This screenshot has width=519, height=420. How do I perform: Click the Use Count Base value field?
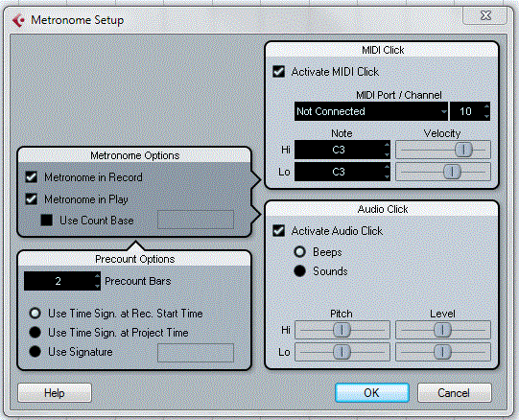coord(196,220)
